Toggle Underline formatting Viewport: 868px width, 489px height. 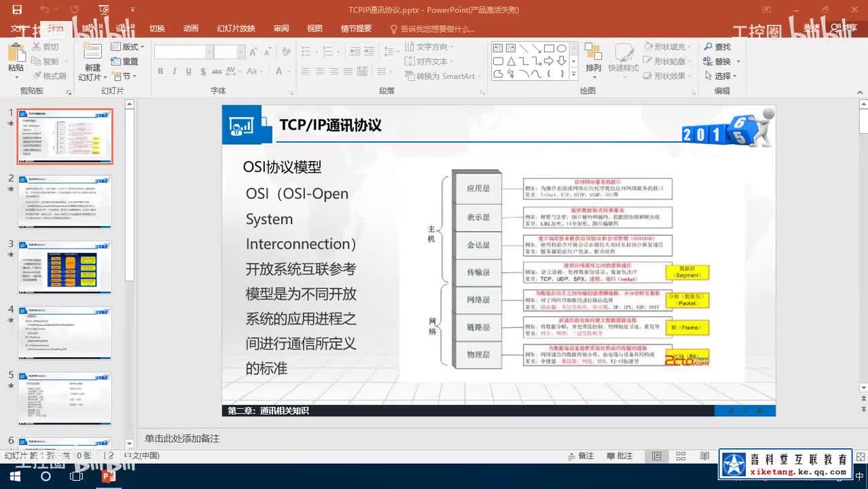click(x=187, y=71)
